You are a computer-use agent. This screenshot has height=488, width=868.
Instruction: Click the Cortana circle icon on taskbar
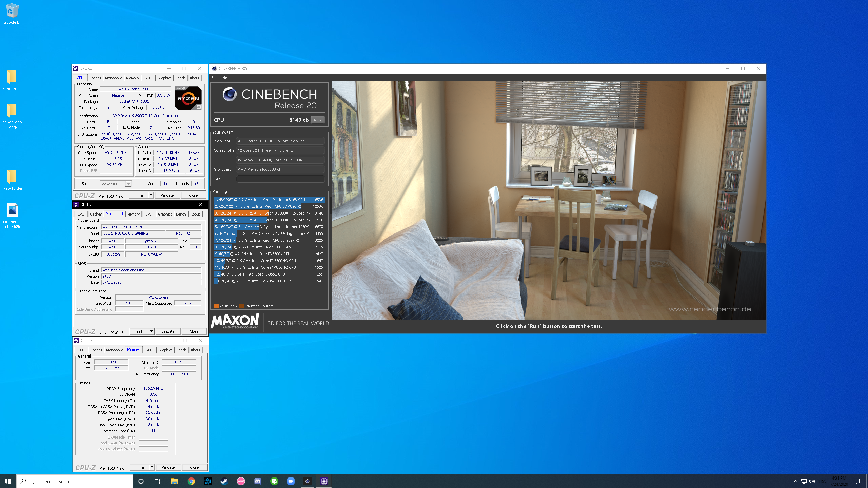pyautogui.click(x=141, y=481)
